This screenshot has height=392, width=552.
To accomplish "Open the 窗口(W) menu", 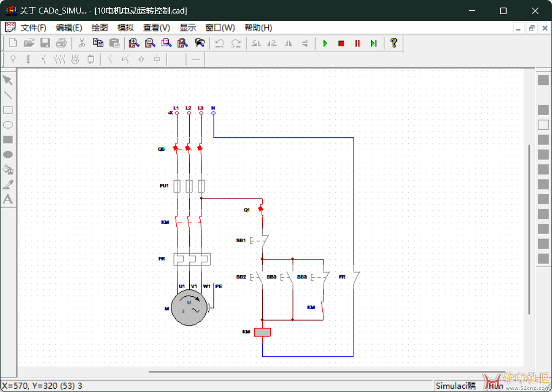I will tap(220, 28).
